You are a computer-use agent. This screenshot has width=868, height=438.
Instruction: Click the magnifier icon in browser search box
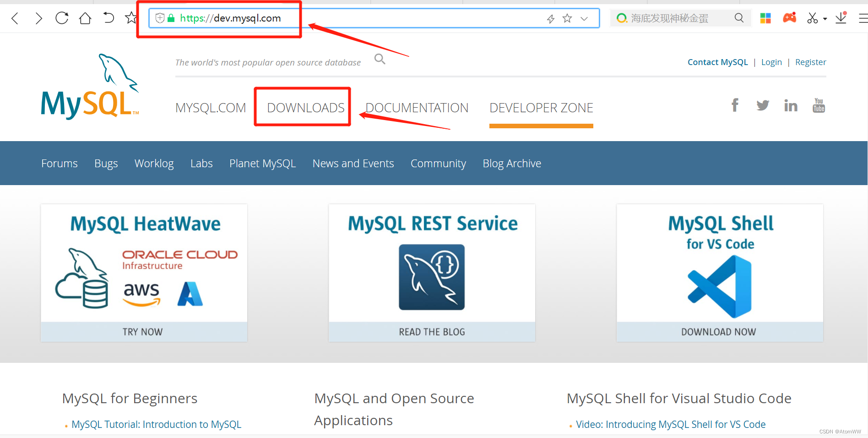pos(739,18)
